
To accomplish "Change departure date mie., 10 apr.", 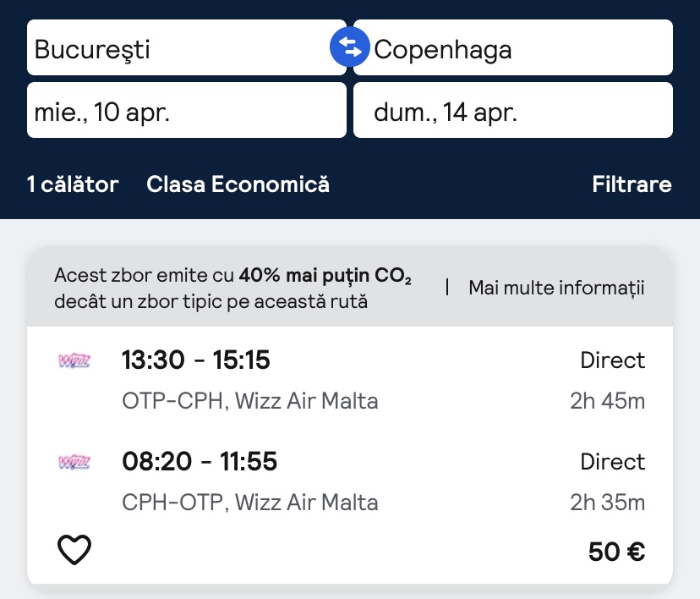I will click(x=186, y=111).
